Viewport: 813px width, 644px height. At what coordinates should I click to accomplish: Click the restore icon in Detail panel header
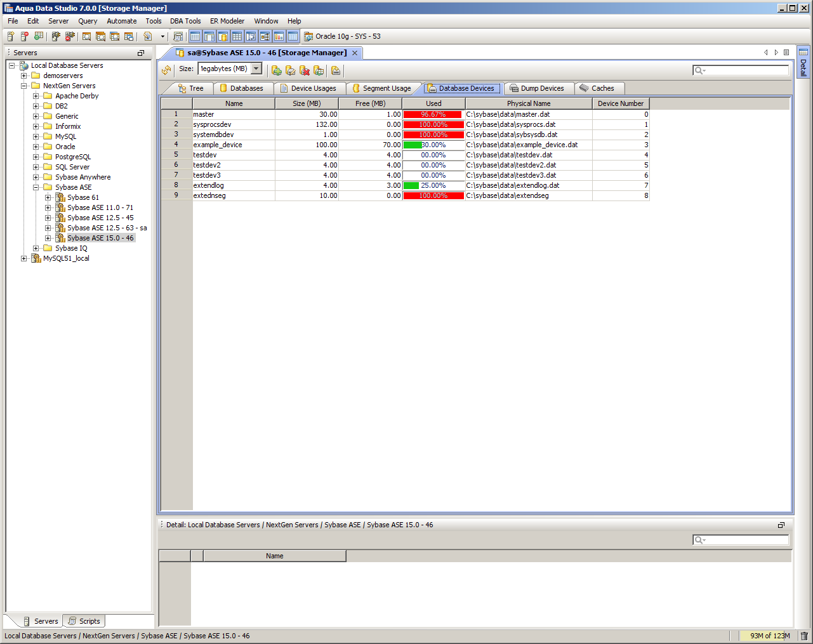tap(781, 525)
